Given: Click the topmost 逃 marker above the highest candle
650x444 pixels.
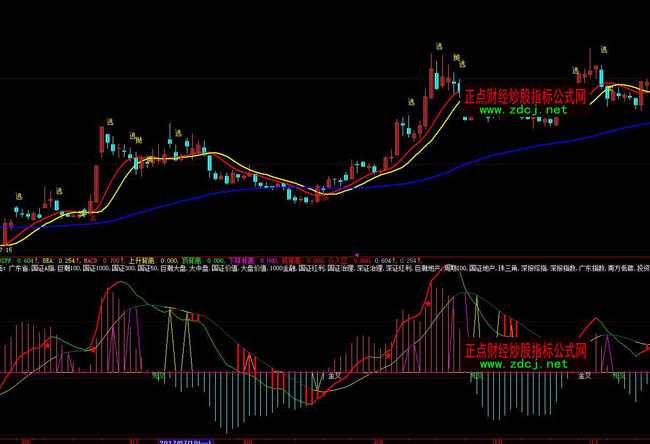Looking at the screenshot, I should tap(438, 47).
